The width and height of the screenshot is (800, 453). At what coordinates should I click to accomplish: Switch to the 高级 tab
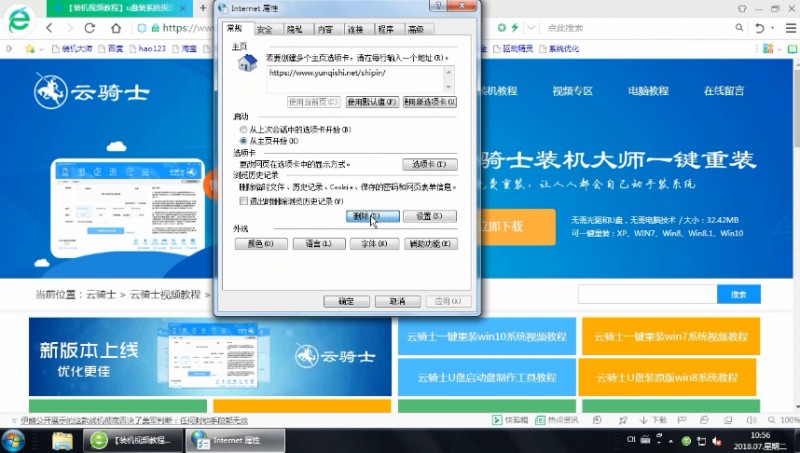click(x=416, y=30)
